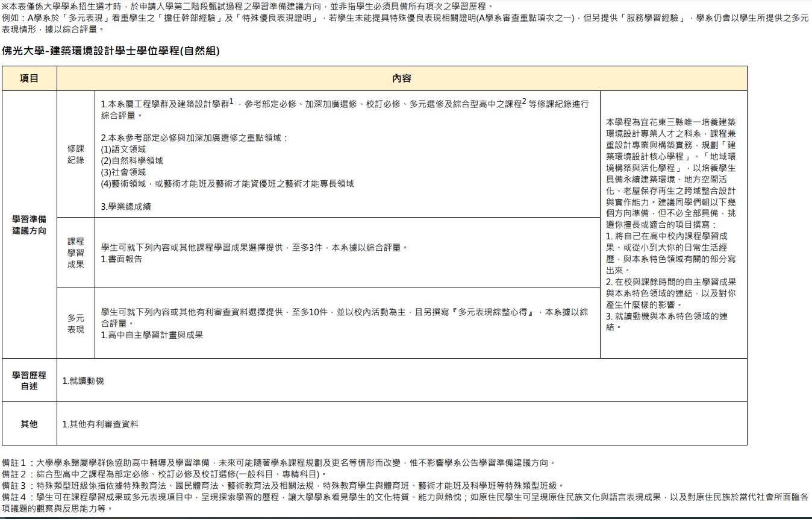Click the 課程學習成果 sub-row label
The width and height of the screenshot is (812, 519).
(76, 253)
